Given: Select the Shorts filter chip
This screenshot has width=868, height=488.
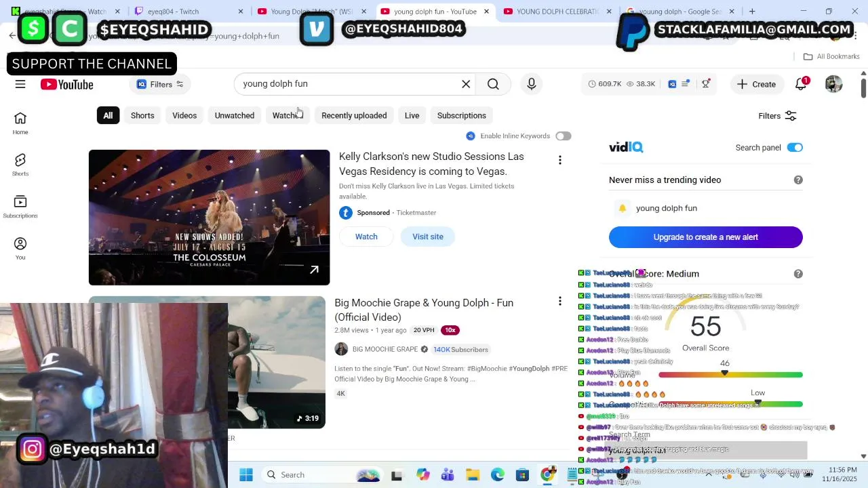Looking at the screenshot, I should coord(142,115).
